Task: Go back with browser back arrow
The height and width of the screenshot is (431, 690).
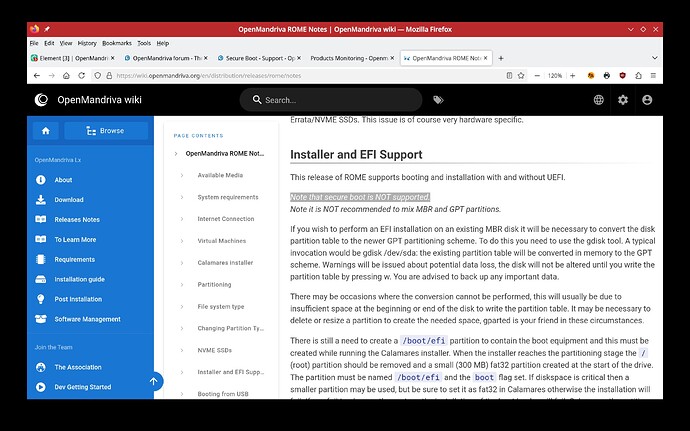Action: pyautogui.click(x=37, y=76)
